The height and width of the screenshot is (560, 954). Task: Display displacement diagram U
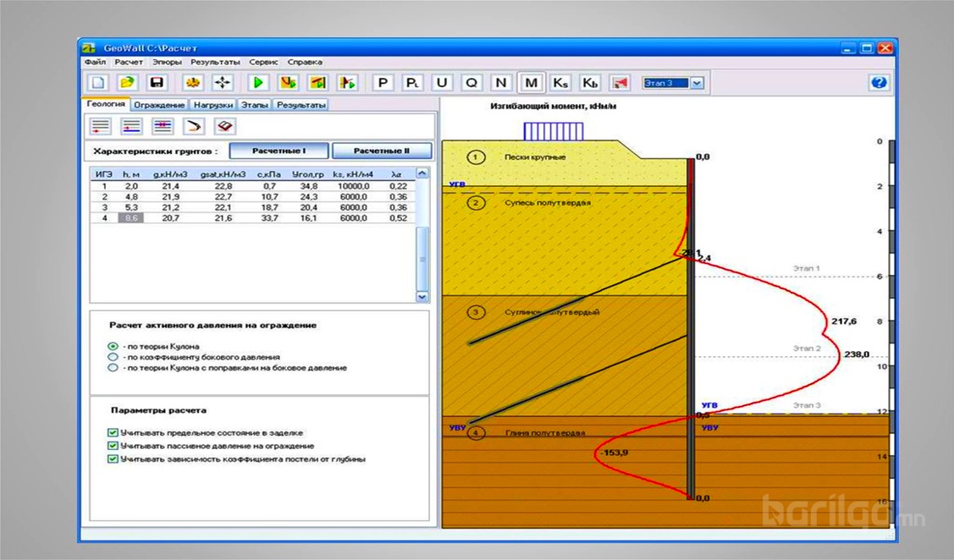441,82
